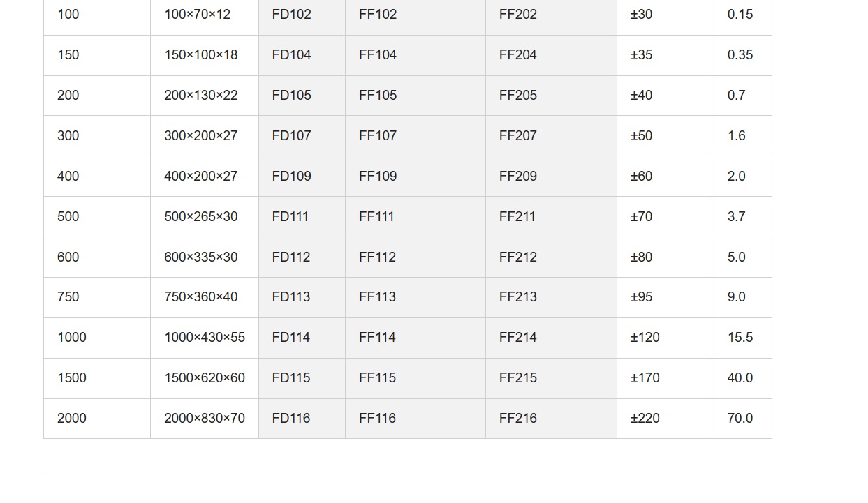The image size is (868, 503).
Task: Select the FF207 cell
Action: 551,136
